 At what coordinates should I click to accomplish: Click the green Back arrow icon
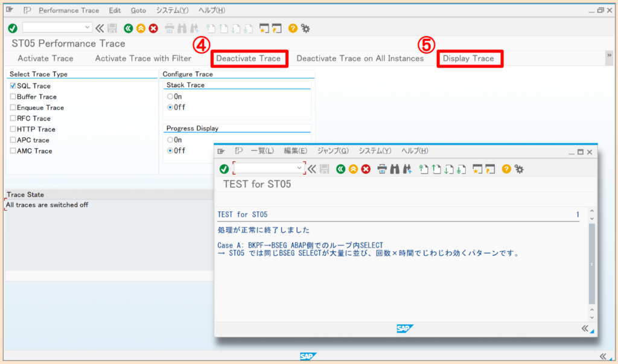128,27
